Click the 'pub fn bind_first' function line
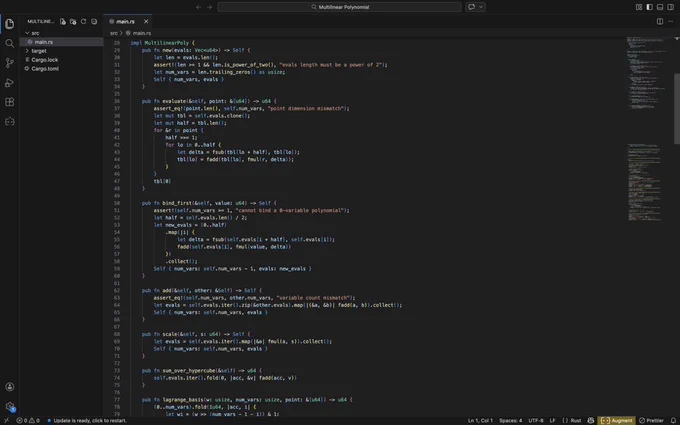The width and height of the screenshot is (680, 425). click(209, 203)
